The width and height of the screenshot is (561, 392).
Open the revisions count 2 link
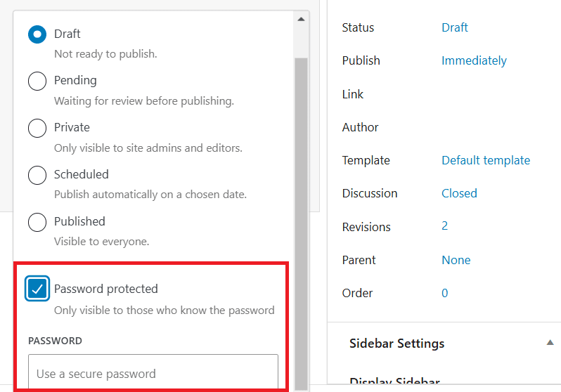[x=445, y=226]
